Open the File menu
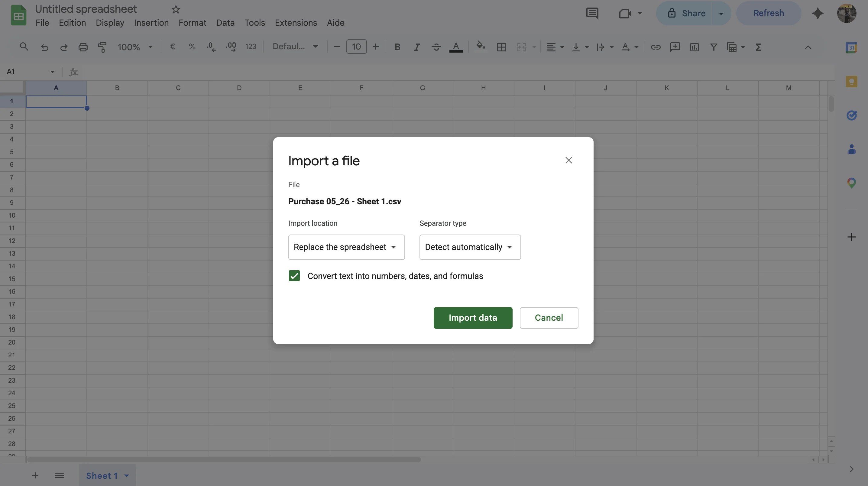 [x=42, y=23]
